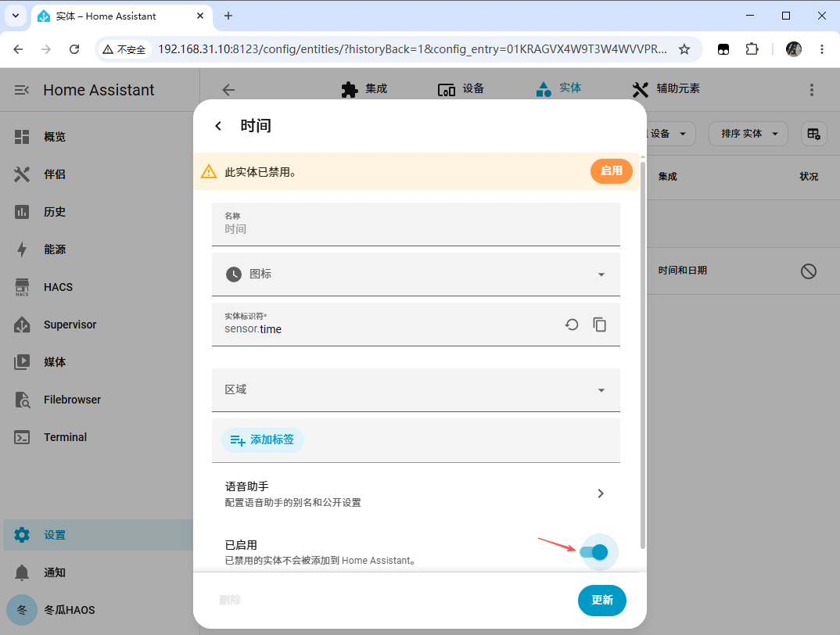Select the 实体 – Home Assistant browser tab
The image size is (840, 635).
121,16
